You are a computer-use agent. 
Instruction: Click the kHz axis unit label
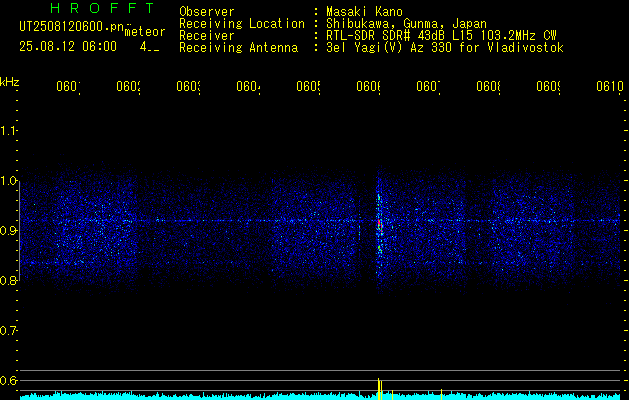coord(10,82)
